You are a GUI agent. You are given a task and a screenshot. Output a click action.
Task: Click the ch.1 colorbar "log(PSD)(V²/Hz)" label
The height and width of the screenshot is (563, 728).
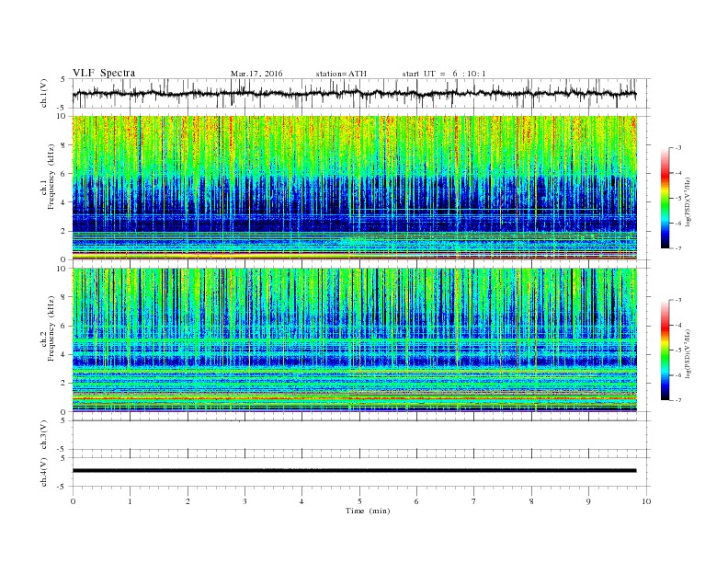(688, 201)
